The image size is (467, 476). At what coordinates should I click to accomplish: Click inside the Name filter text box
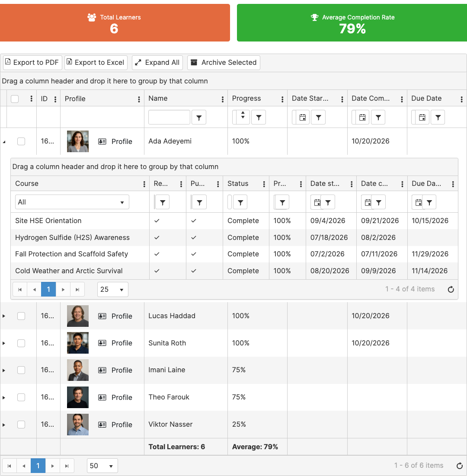[x=169, y=118]
